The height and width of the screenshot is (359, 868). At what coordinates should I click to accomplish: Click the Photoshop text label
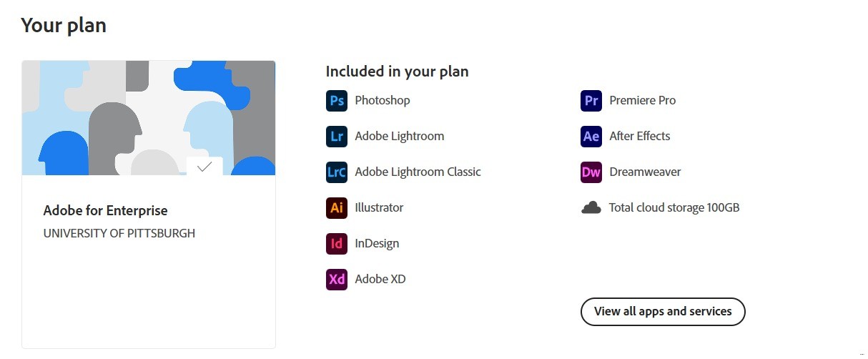383,101
